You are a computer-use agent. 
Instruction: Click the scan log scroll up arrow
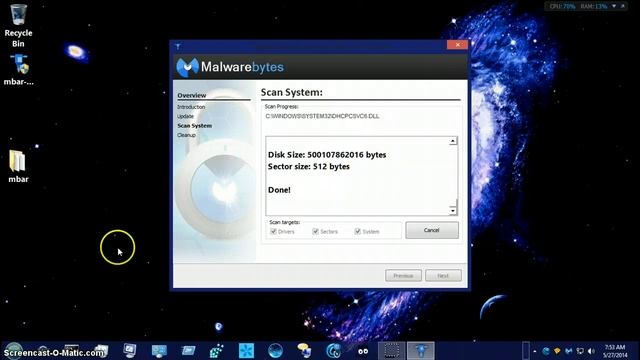(453, 141)
